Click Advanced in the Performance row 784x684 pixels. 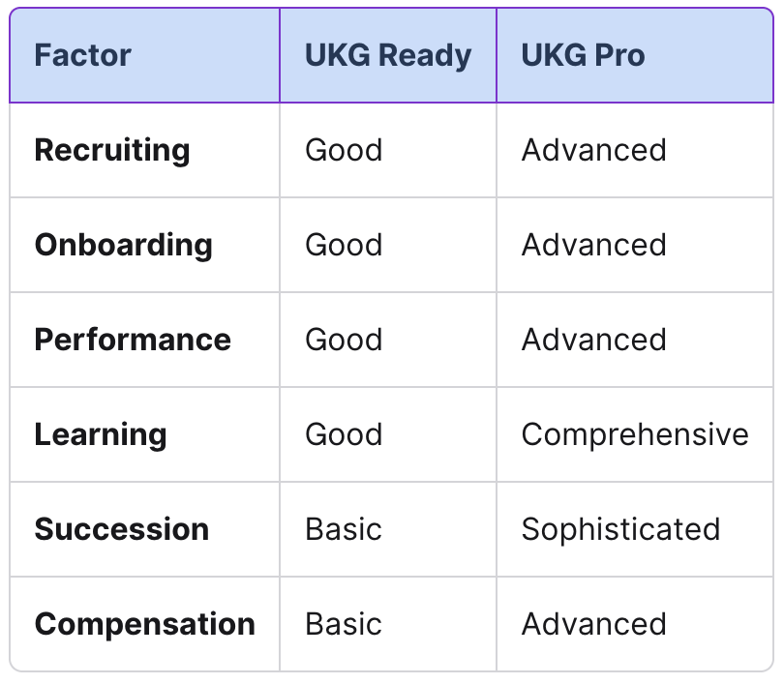594,340
